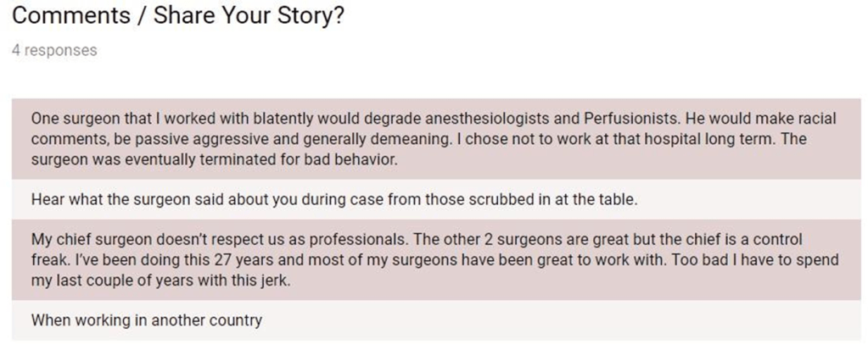Viewport: 868px width, 350px height.
Task: Click the "Comments / Share Your Story?" heading
Action: [x=178, y=15]
